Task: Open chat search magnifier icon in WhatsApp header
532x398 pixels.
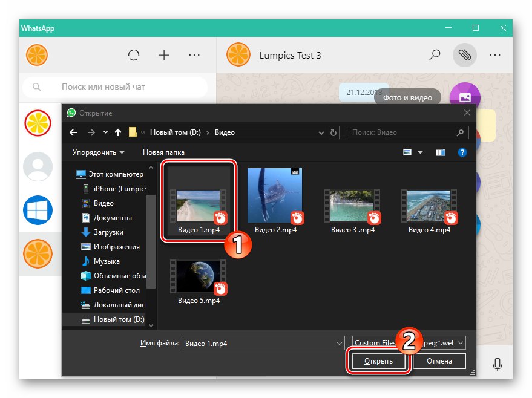Action: pos(435,55)
